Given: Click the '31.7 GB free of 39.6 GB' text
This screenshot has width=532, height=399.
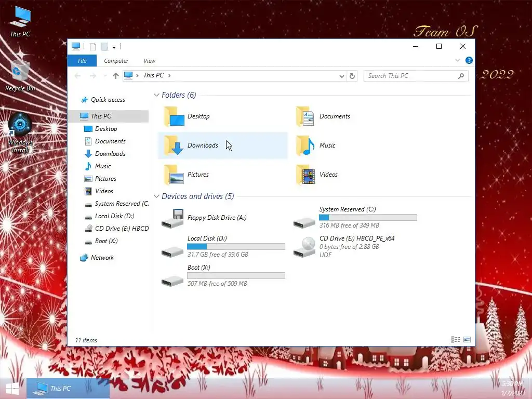Looking at the screenshot, I should pyautogui.click(x=218, y=255).
